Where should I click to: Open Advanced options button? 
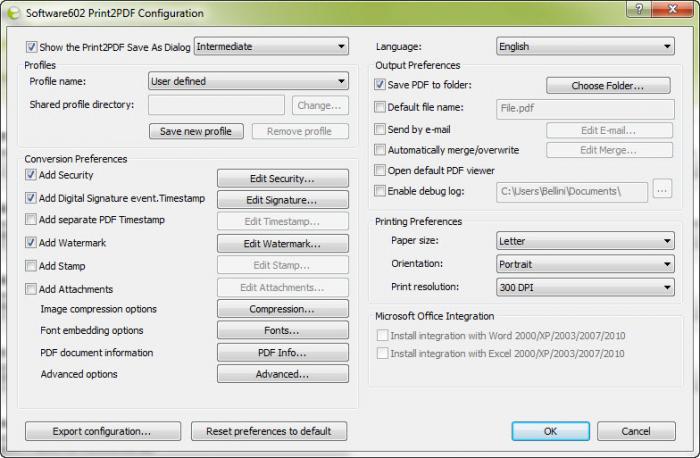click(x=283, y=374)
